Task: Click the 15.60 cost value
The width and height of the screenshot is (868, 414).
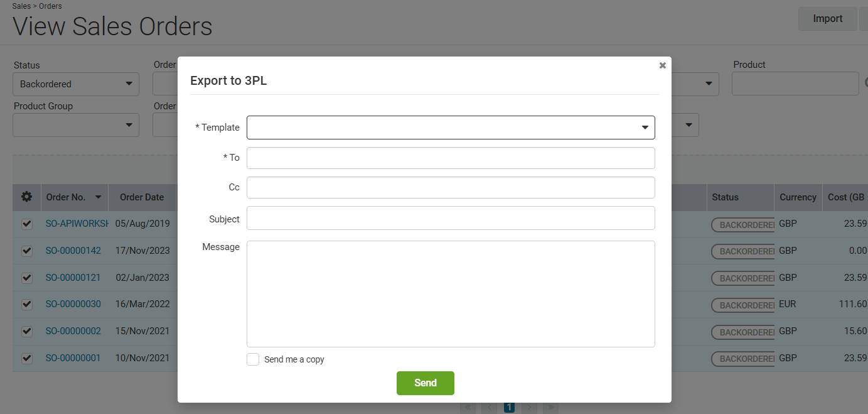Action: pyautogui.click(x=855, y=331)
